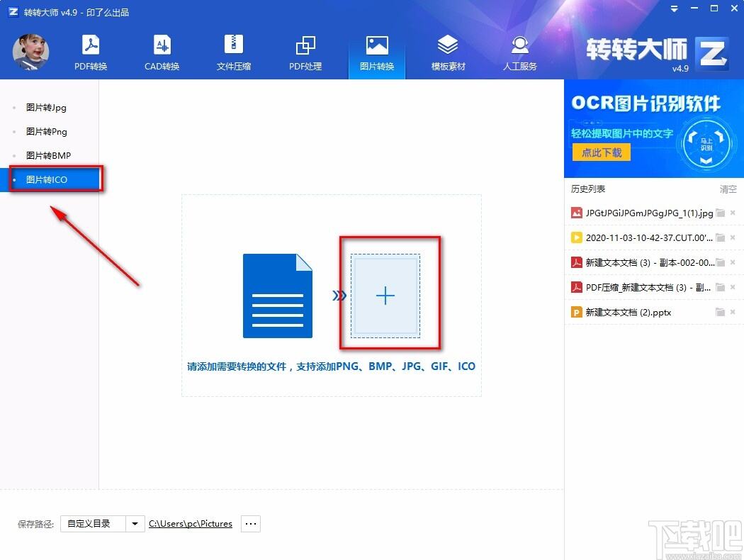Open folder for JPGtJPGiJPGmJPGgJPG_1(1).jpg

(721, 213)
